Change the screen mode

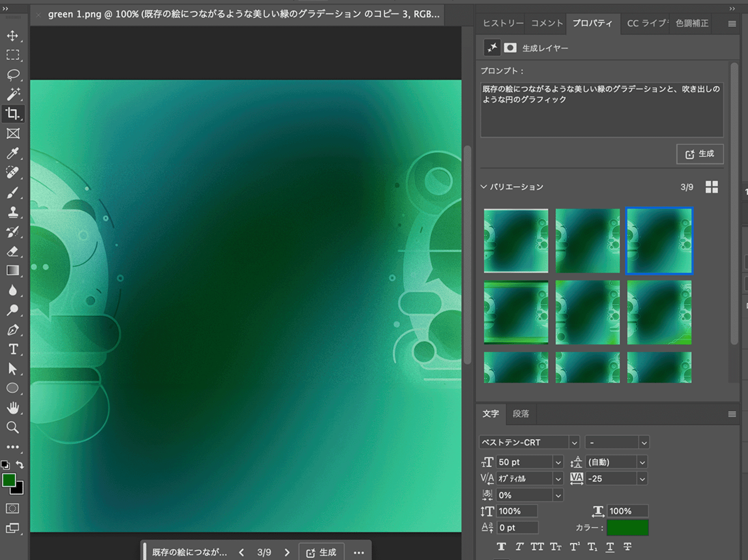[x=12, y=528]
